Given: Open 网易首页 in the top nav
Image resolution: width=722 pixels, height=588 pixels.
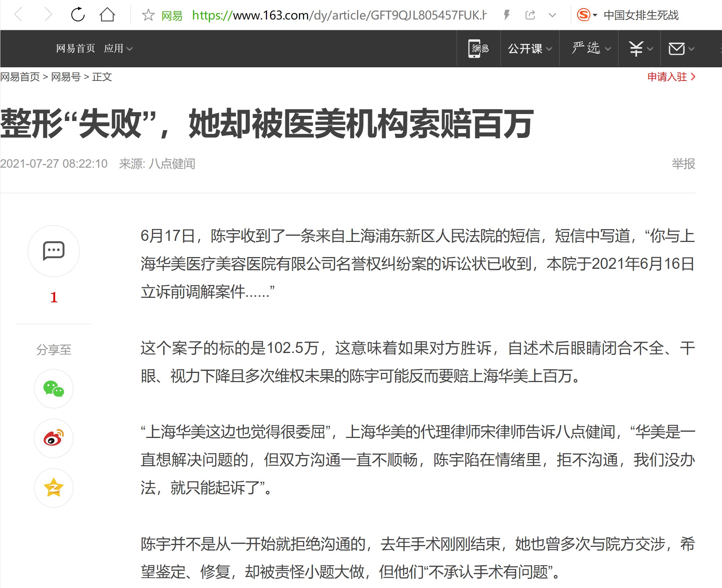Looking at the screenshot, I should pyautogui.click(x=76, y=48).
